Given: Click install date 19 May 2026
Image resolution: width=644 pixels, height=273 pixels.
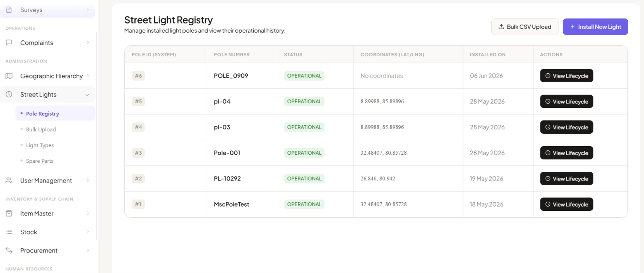Looking at the screenshot, I should click(487, 179).
